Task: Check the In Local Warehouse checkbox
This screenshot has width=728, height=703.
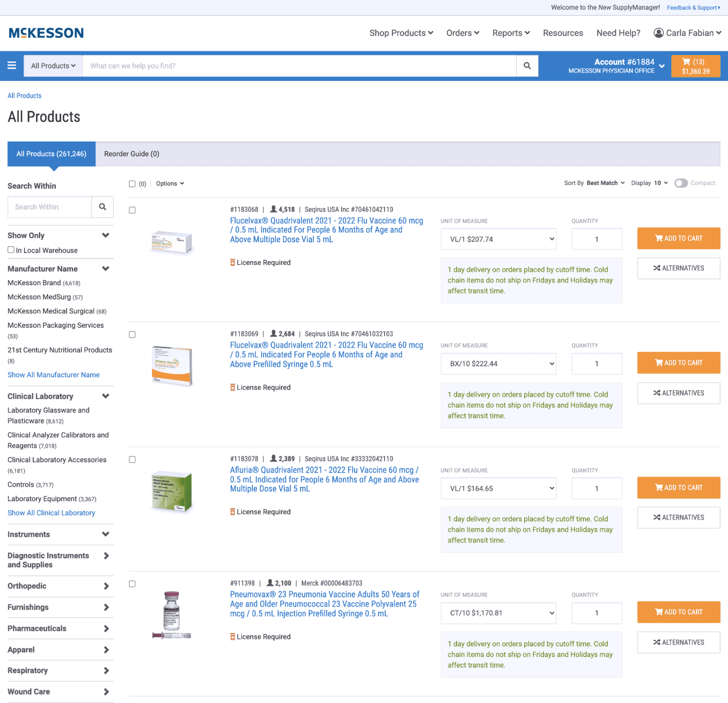Action: click(11, 250)
